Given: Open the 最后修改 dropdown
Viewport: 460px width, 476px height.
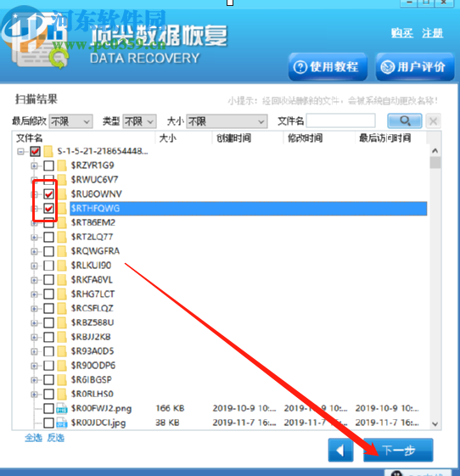Looking at the screenshot, I should point(70,121).
